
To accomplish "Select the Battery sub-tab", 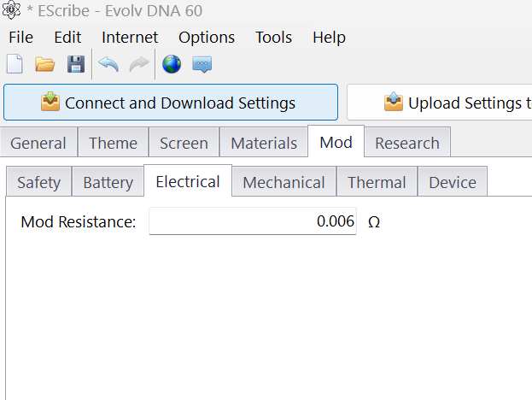I will [108, 182].
